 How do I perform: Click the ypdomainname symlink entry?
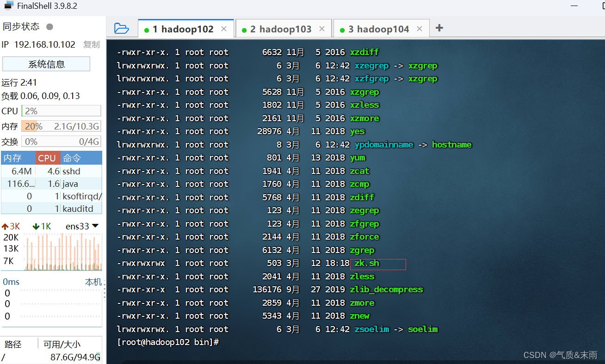click(384, 145)
